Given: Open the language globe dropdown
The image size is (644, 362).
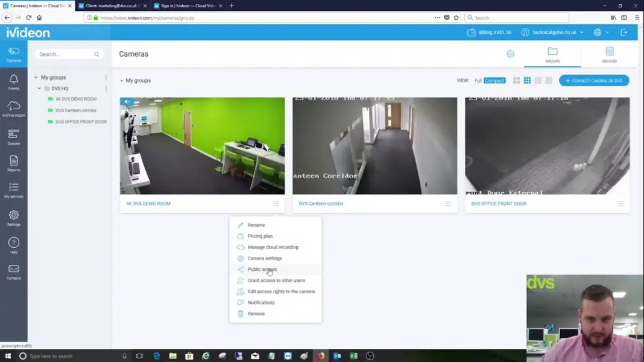Looking at the screenshot, I should pos(601,33).
